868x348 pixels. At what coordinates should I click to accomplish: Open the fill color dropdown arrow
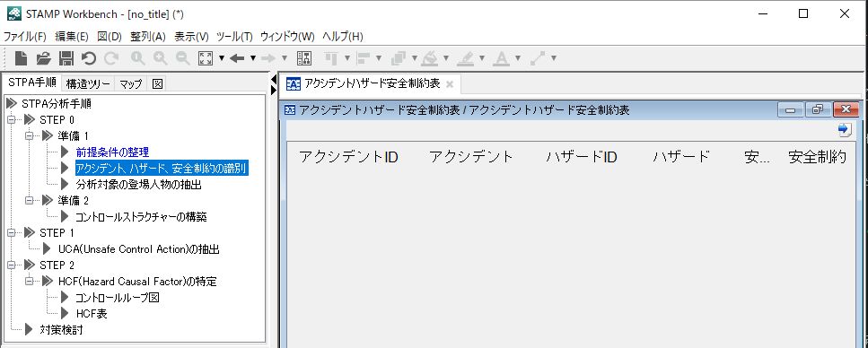(445, 58)
